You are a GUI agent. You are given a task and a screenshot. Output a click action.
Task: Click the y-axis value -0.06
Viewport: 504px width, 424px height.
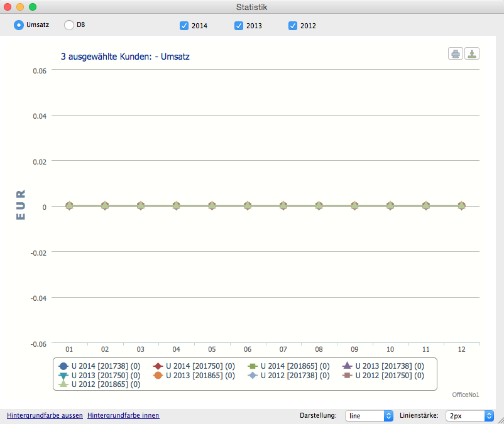point(38,344)
